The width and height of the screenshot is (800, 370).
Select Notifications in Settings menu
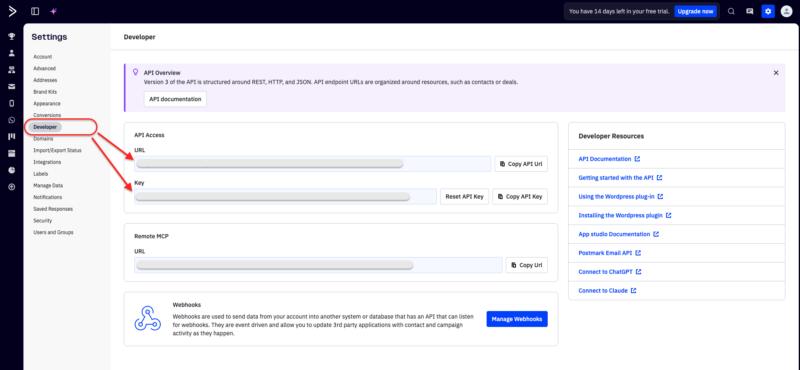pos(47,198)
